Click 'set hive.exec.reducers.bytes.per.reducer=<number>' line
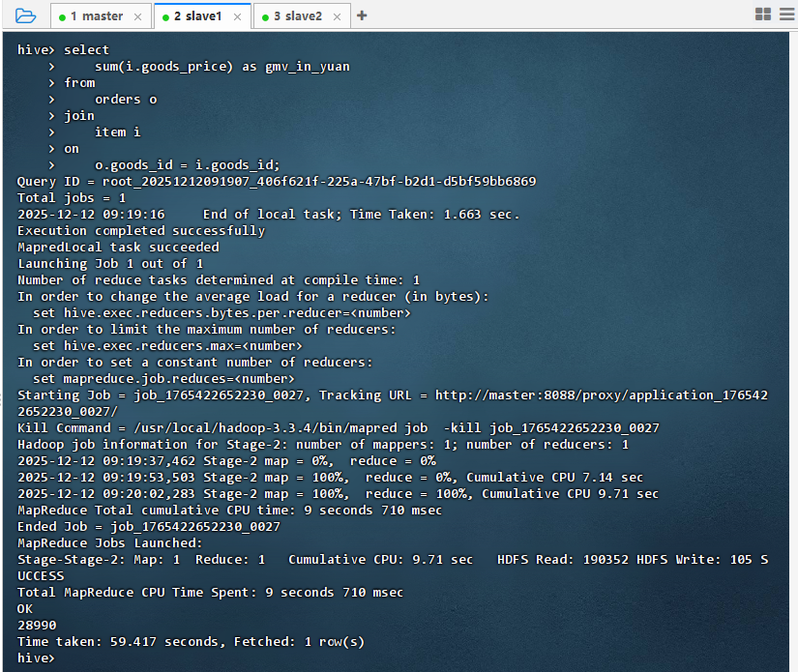This screenshot has width=798, height=672. click(222, 313)
